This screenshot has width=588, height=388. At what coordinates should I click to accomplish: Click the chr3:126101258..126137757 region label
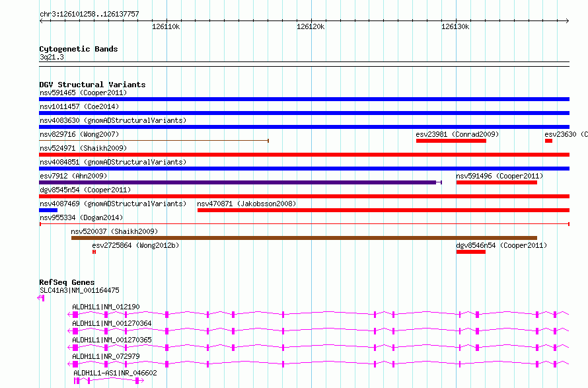(89, 15)
